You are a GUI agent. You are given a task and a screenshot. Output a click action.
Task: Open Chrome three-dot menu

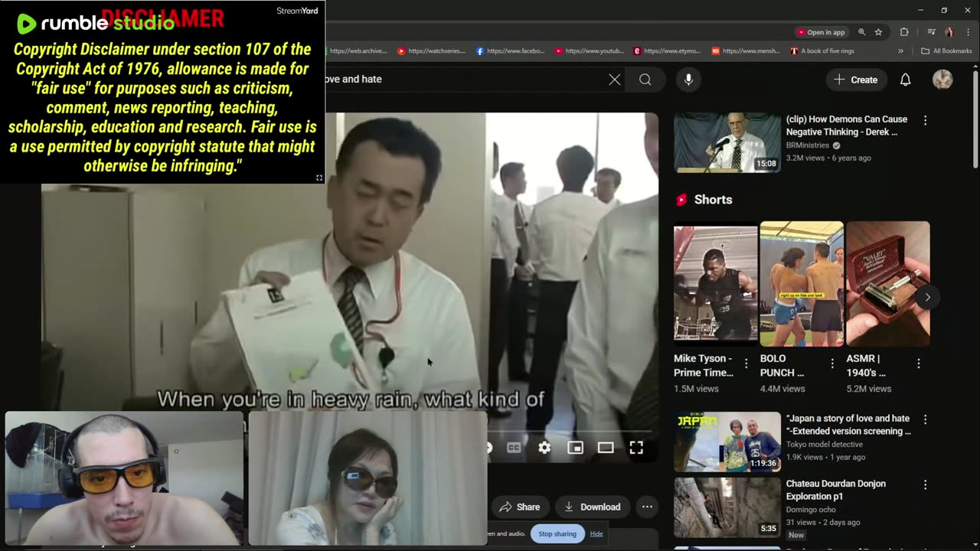(x=967, y=32)
